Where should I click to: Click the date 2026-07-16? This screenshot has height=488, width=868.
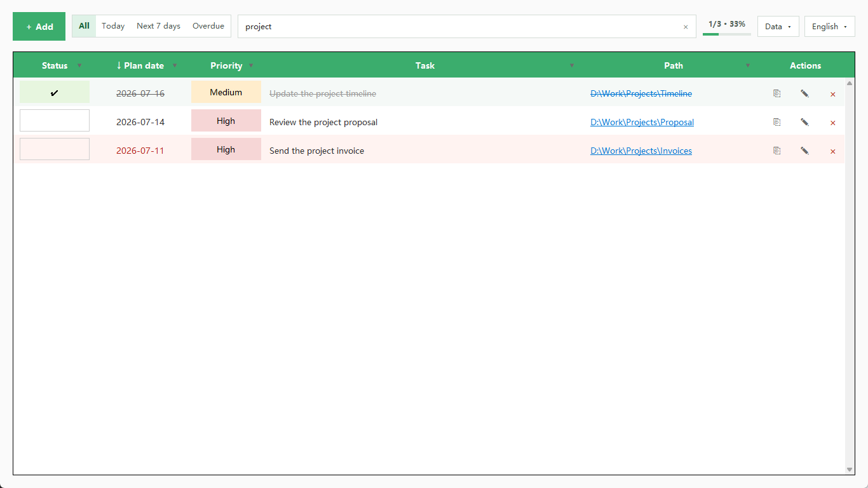[x=140, y=93]
